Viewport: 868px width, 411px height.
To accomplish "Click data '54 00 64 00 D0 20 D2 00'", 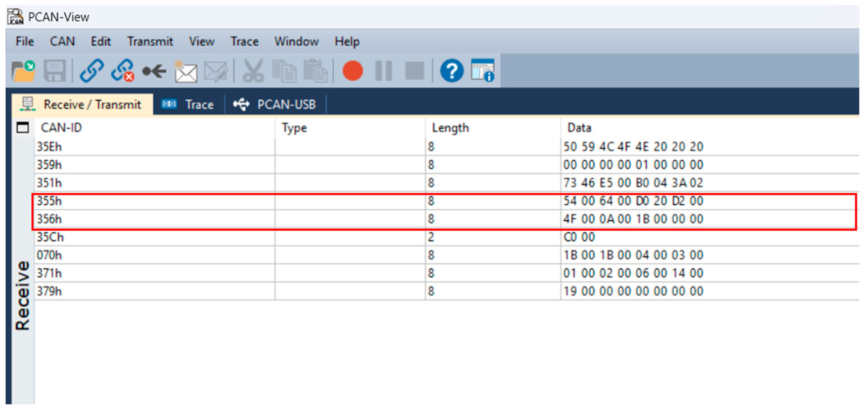I will pyautogui.click(x=633, y=201).
